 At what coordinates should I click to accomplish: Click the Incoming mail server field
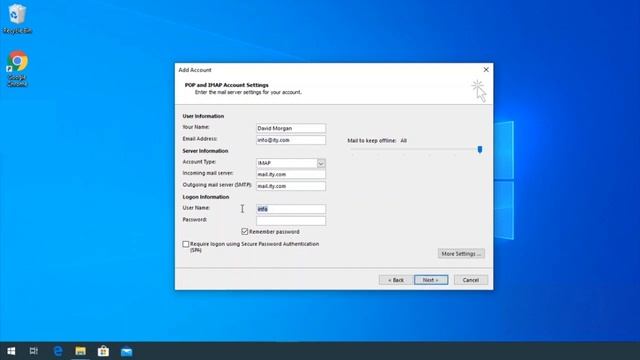coord(291,174)
